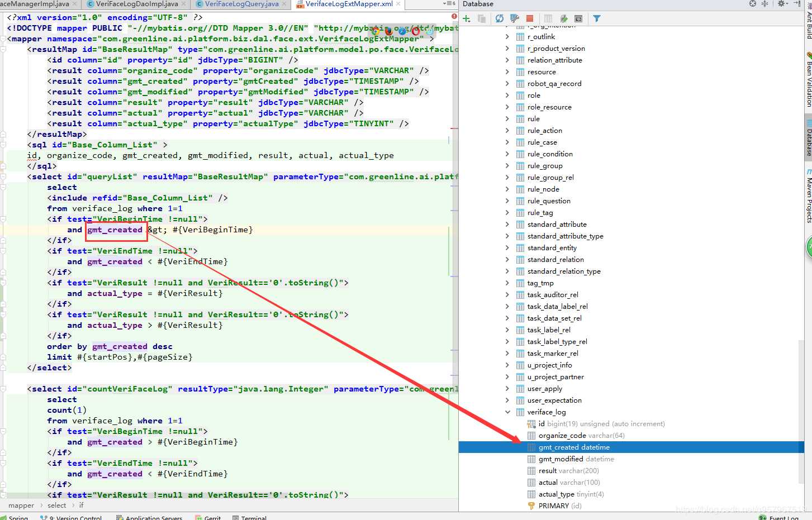
Task: Open the Gerrit tool window
Action: (208, 518)
